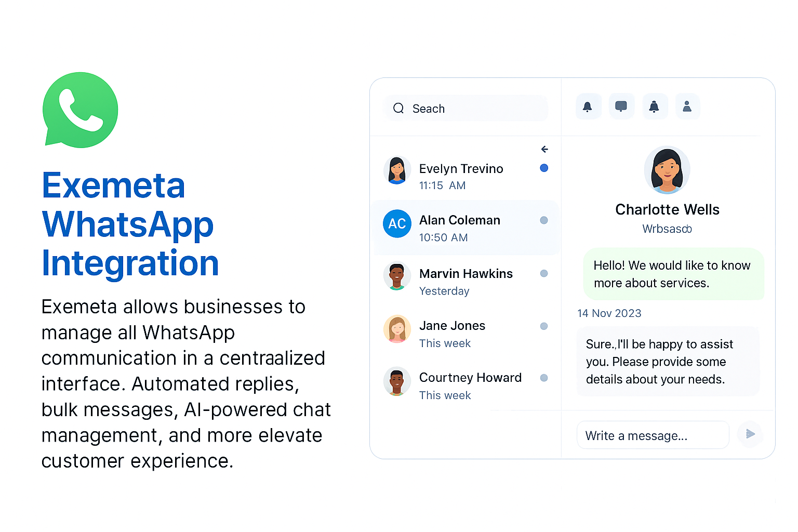Click the Charlotte Wells name heading

(667, 209)
